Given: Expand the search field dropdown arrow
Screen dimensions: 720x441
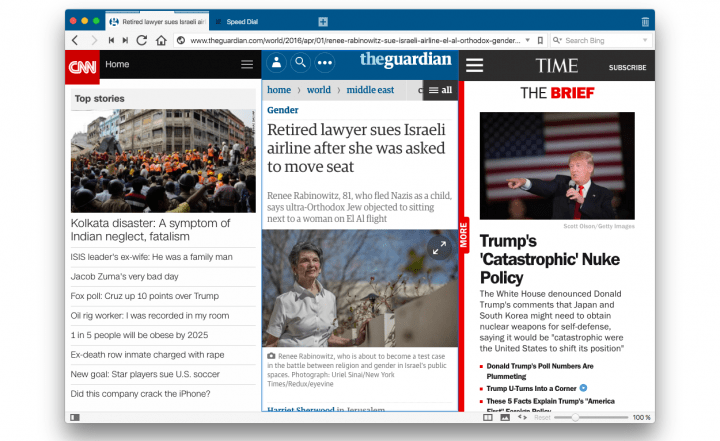Looking at the screenshot, I should point(645,40).
